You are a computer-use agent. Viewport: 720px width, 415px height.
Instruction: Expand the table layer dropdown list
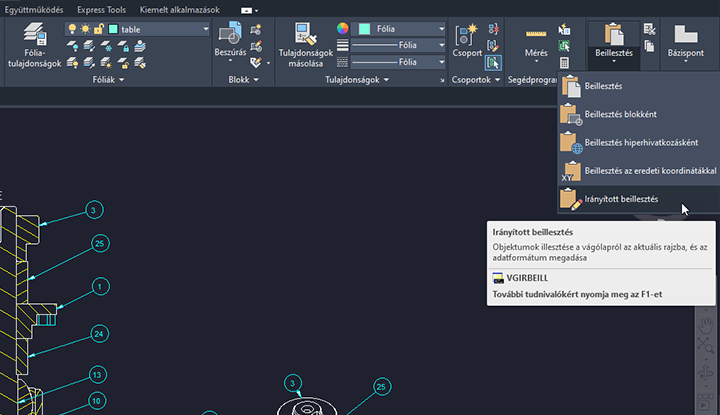pos(206,29)
